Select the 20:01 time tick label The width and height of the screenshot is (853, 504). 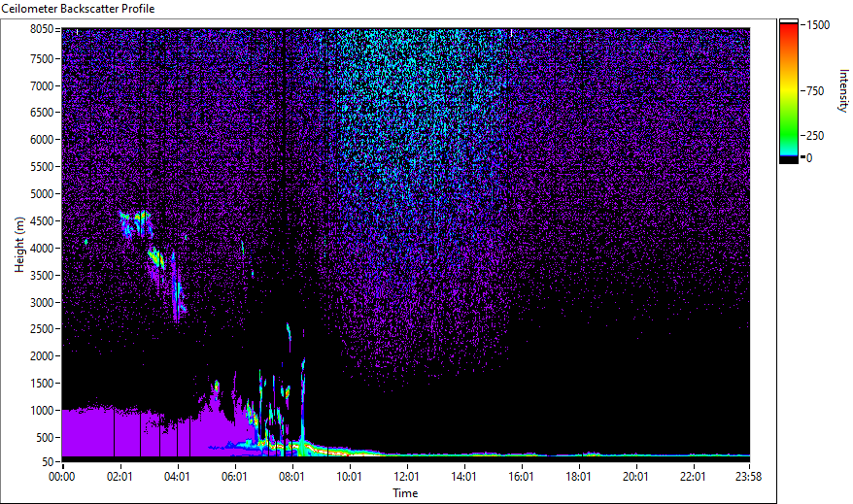click(x=635, y=477)
